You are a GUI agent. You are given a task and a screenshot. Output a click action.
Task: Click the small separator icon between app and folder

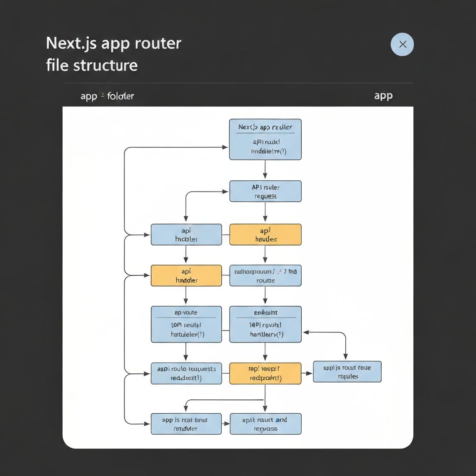click(102, 95)
